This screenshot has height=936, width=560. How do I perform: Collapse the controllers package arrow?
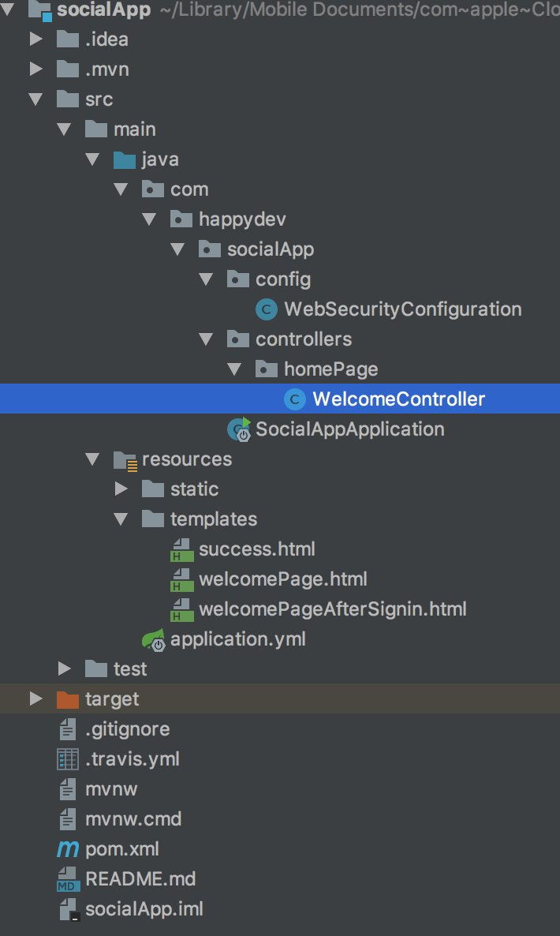coord(207,339)
